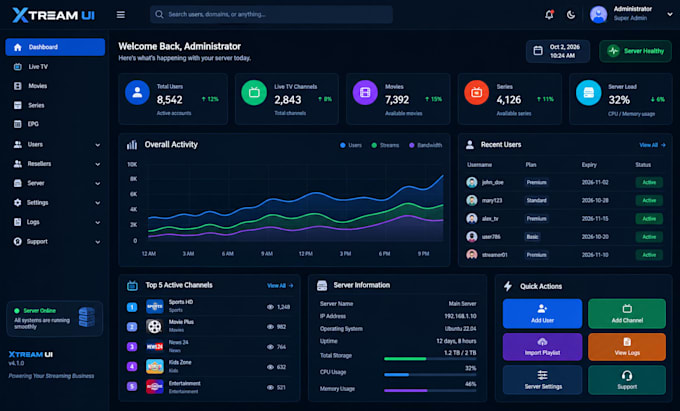Click the News 24 channel logo
This screenshot has width=680, height=411.
click(x=154, y=347)
